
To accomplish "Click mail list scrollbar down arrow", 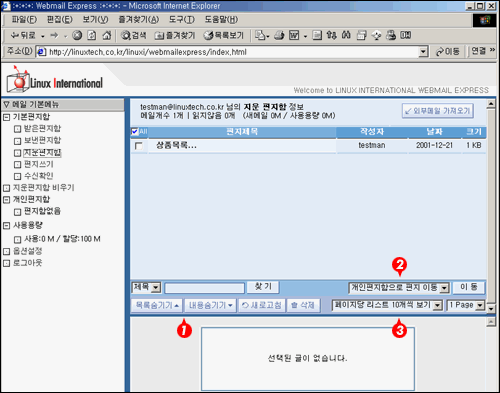I will click(491, 308).
